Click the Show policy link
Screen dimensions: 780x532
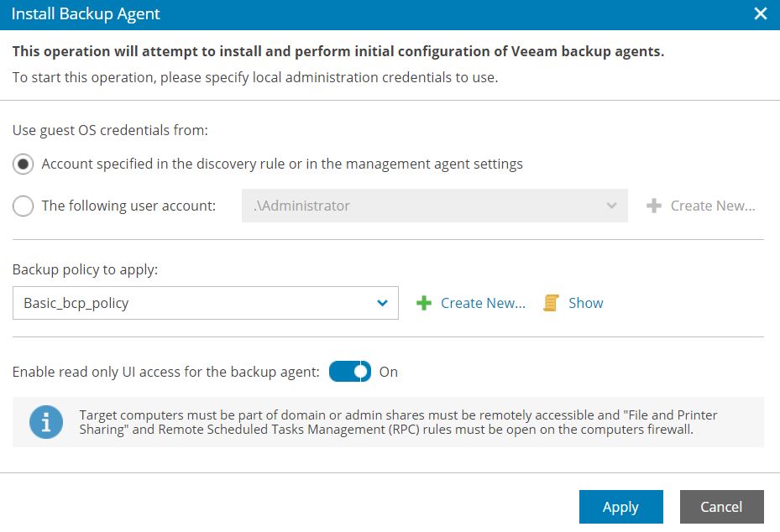tap(585, 303)
